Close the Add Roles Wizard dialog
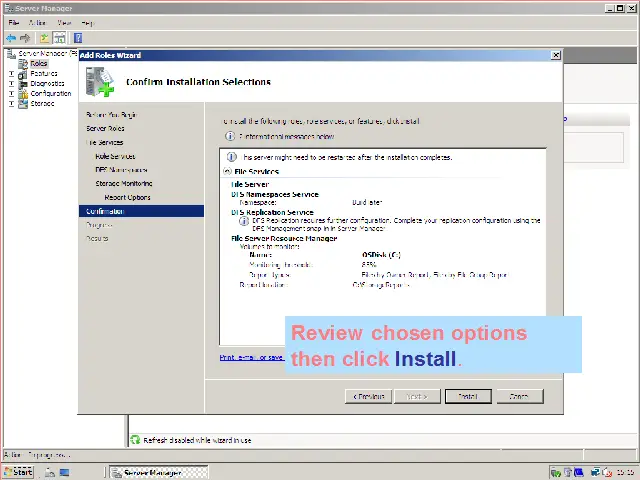 [556, 55]
